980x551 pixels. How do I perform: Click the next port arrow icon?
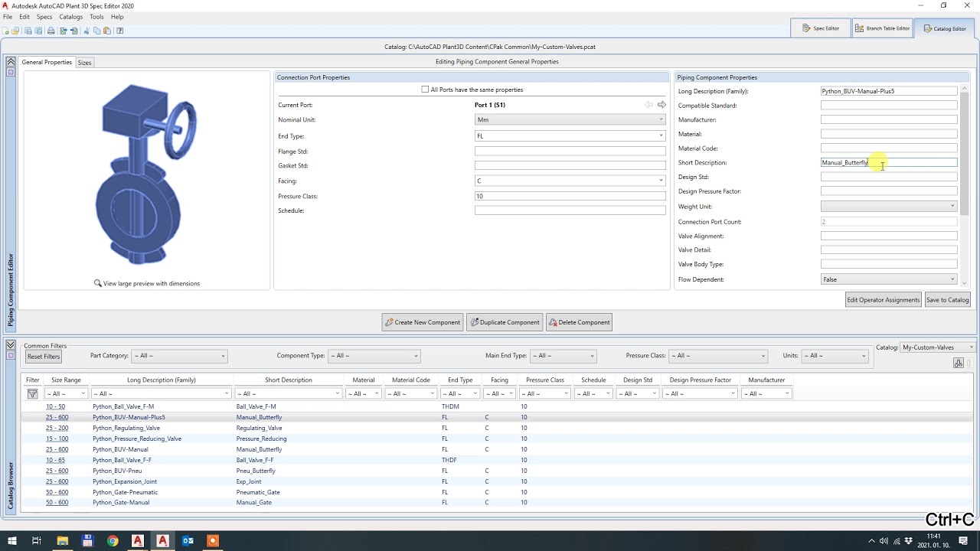[661, 105]
